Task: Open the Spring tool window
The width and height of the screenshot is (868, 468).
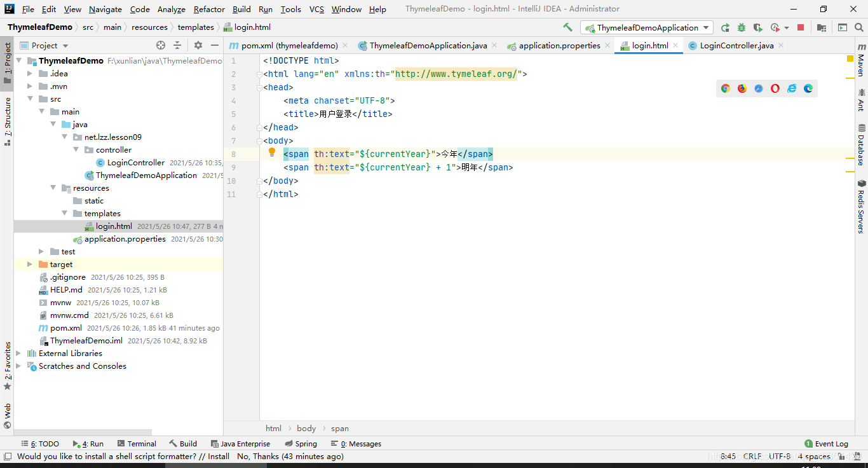Action: tap(301, 444)
